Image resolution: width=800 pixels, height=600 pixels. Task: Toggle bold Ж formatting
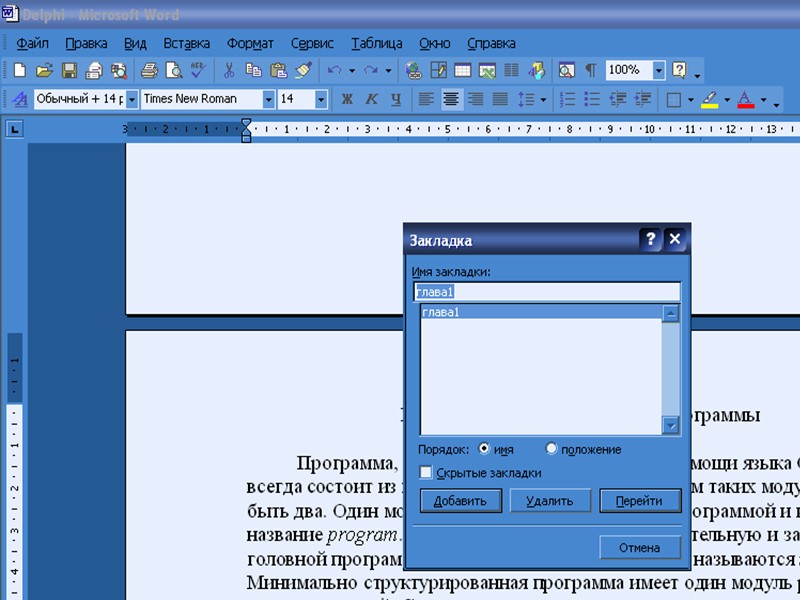click(x=347, y=99)
